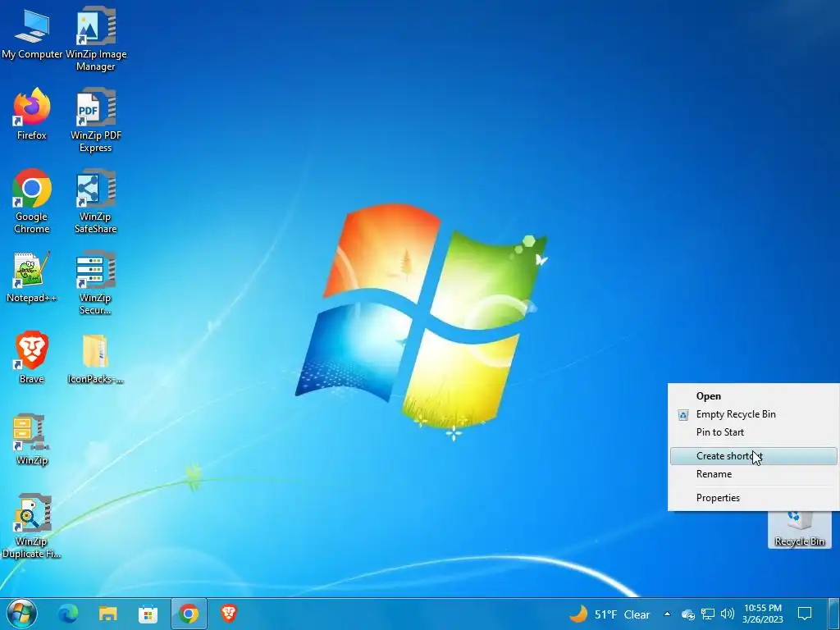Viewport: 840px width, 630px height.
Task: Select the IconPacks folder on desktop
Action: tap(96, 358)
